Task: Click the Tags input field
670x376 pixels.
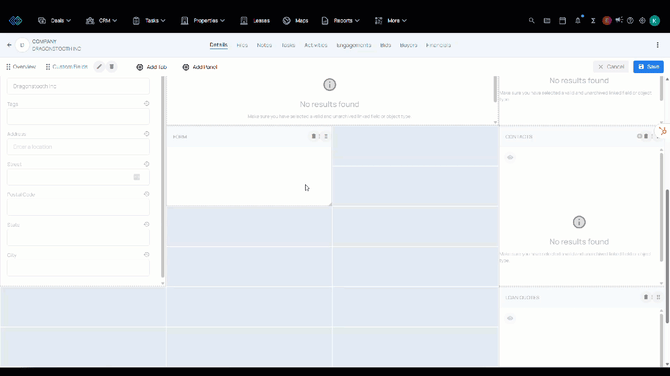Action: pyautogui.click(x=78, y=117)
